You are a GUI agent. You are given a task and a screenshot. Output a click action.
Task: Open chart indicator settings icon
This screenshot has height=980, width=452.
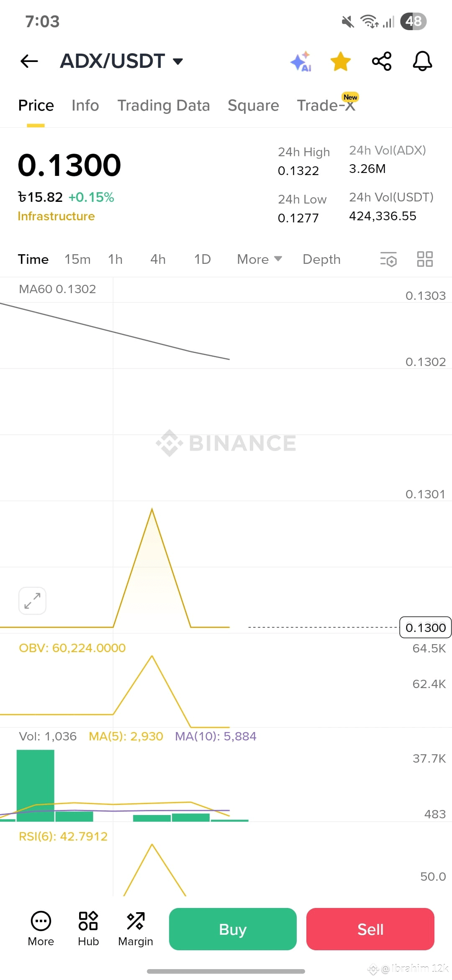tap(388, 259)
